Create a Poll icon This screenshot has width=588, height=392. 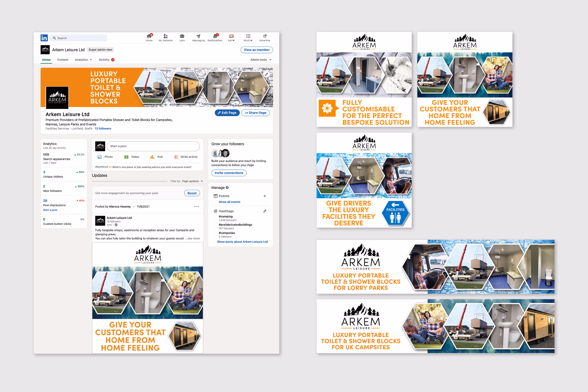152,157
